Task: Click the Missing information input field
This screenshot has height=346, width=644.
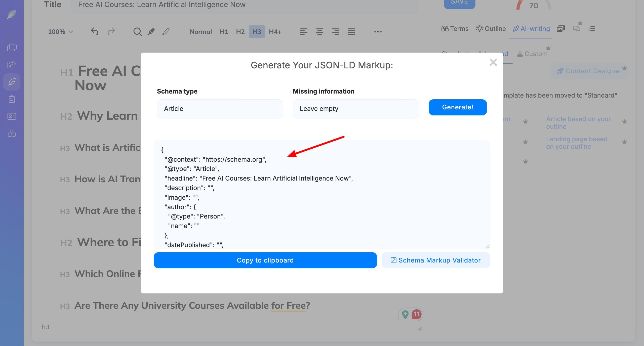Action: click(355, 109)
